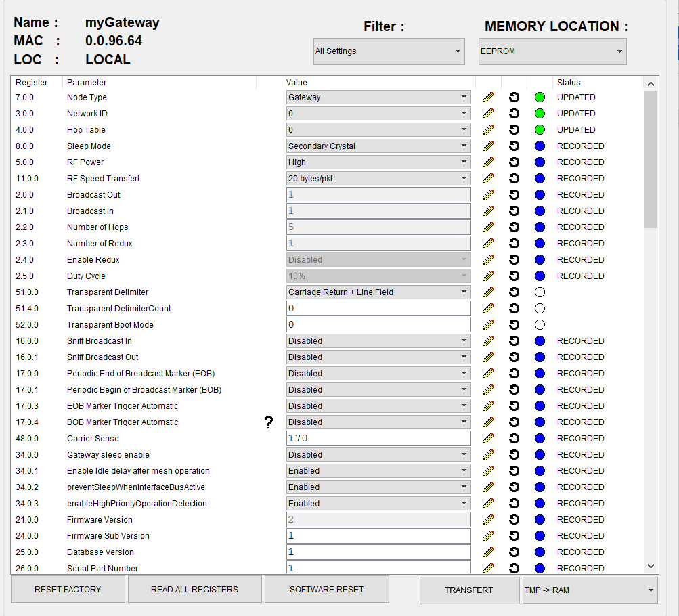This screenshot has width=679, height=616.
Task: Click the pencil edit icon for Duty Cycle
Action: click(x=488, y=276)
